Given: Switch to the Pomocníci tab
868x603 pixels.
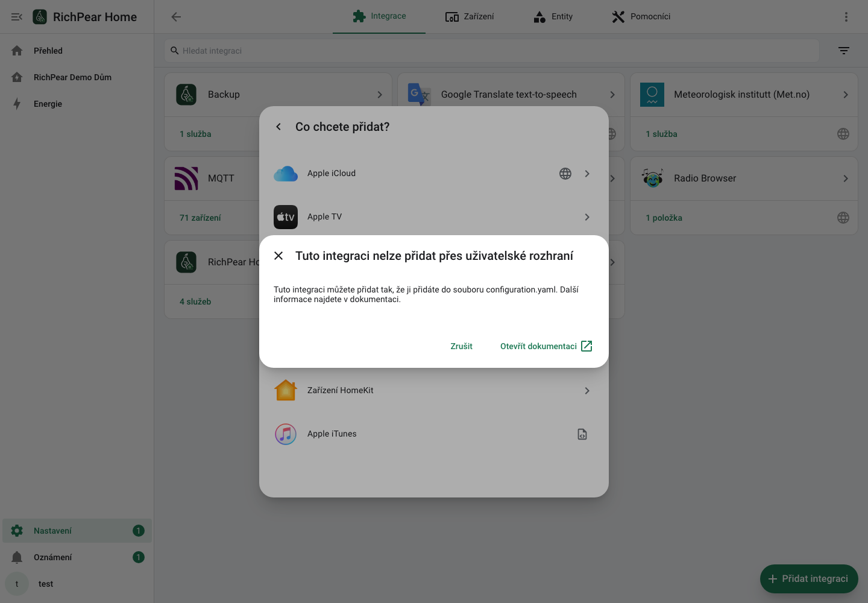Looking at the screenshot, I should click(x=641, y=16).
